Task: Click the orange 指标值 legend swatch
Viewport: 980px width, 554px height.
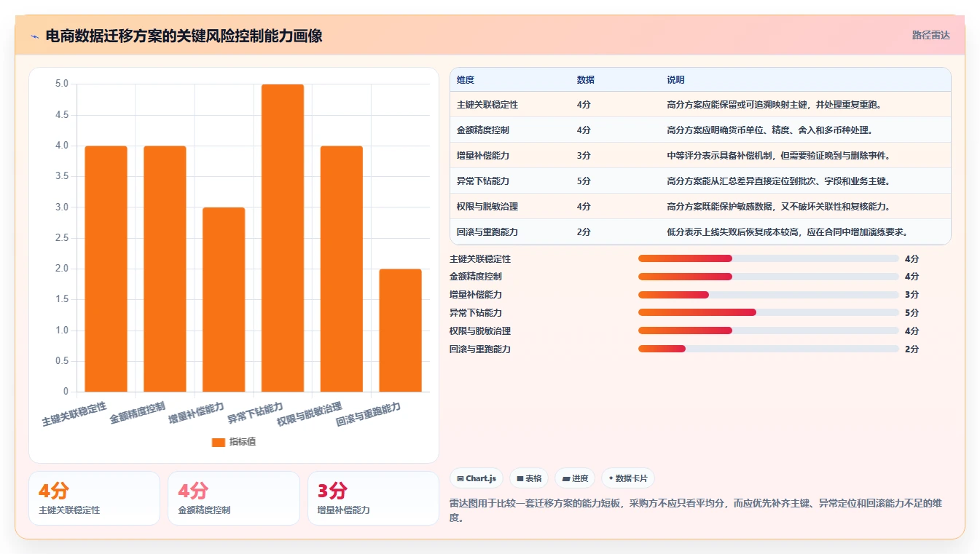Action: click(219, 442)
